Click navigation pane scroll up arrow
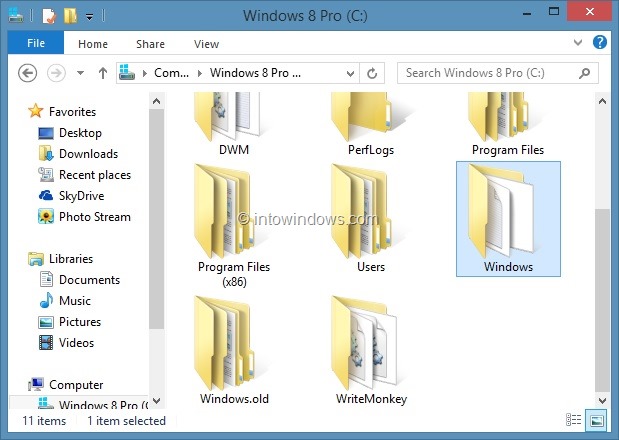 coord(156,101)
